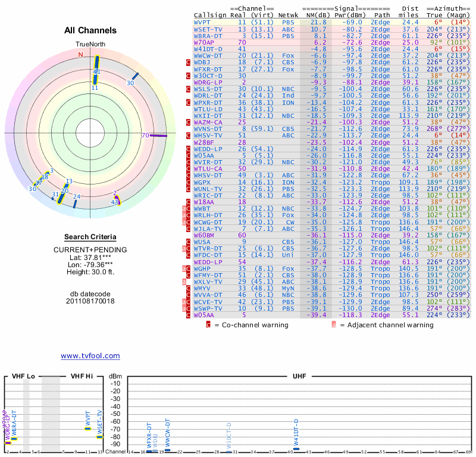
Task: Click the W70AP callsign entry
Action: pos(204,42)
